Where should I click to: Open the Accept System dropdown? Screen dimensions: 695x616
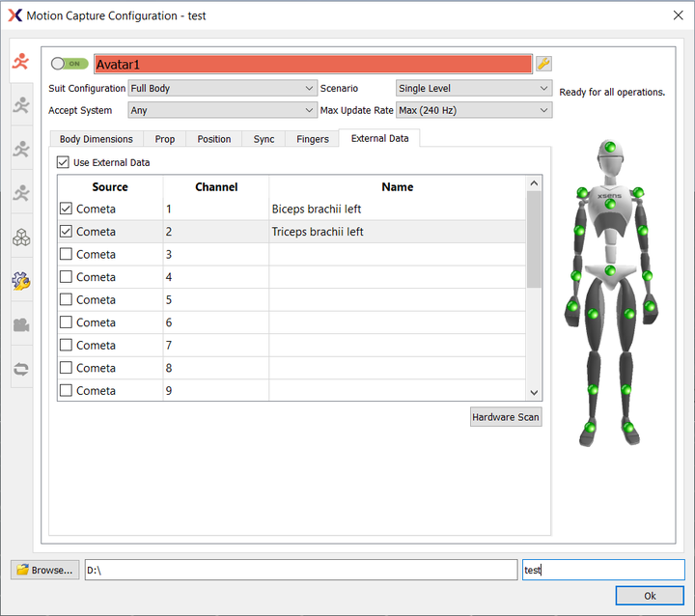point(223,110)
